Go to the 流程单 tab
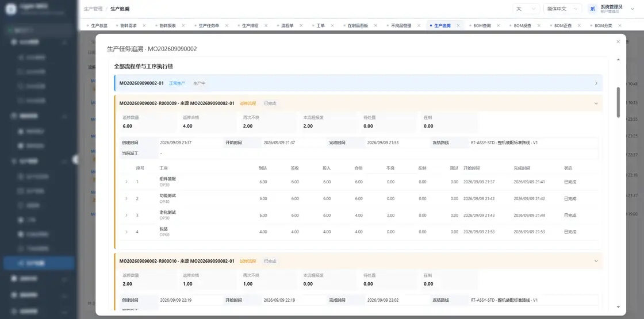This screenshot has height=319, width=644. (x=287, y=25)
